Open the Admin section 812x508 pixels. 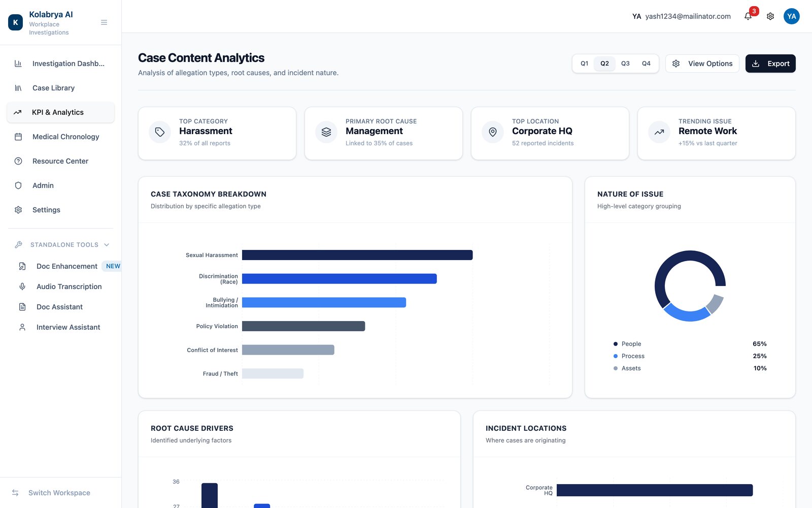[60, 185]
